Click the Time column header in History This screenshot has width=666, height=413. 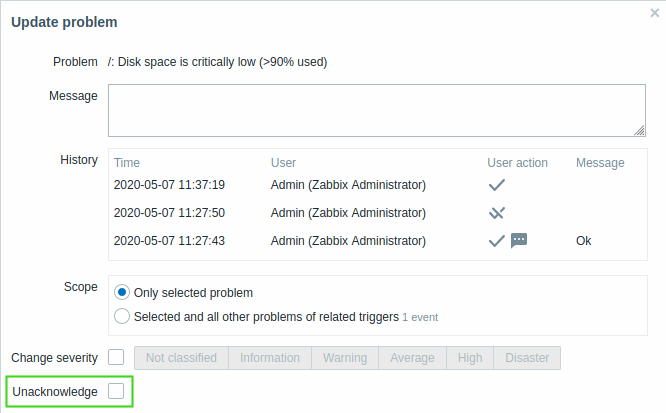pos(127,163)
